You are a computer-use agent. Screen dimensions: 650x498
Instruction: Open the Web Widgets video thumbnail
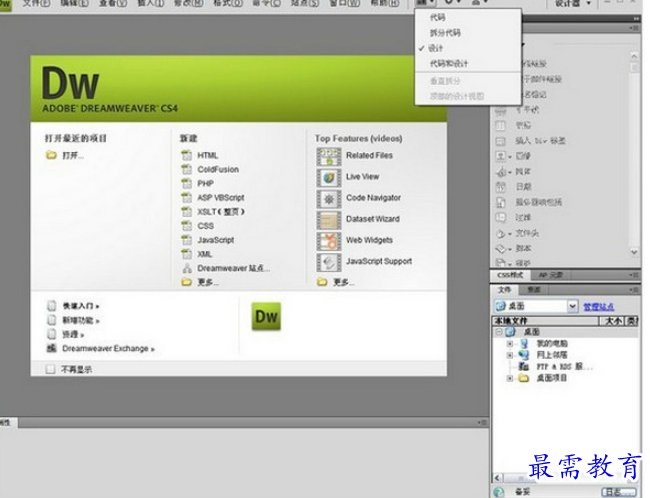(329, 241)
